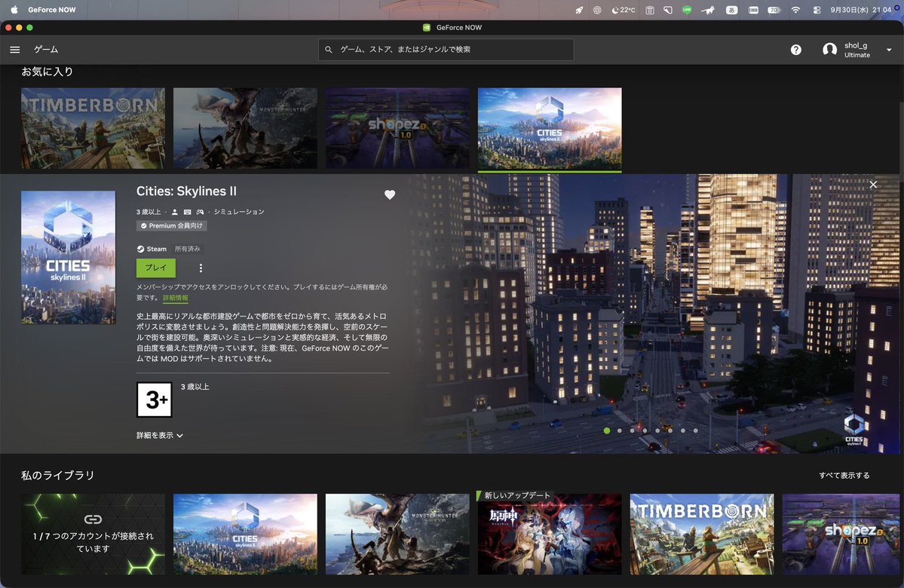The image size is (904, 588).
Task: Focus the game search input field
Action: [x=446, y=50]
